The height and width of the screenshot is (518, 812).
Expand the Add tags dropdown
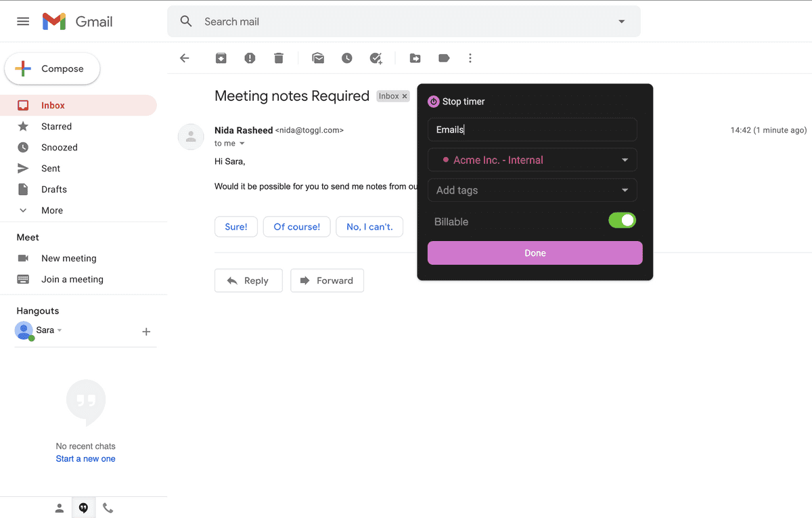pos(532,190)
